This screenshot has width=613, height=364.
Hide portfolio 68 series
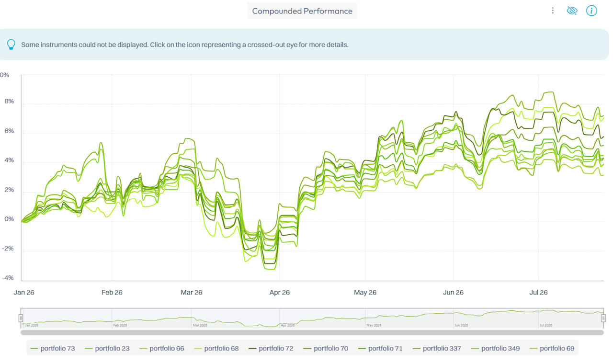tap(216, 348)
